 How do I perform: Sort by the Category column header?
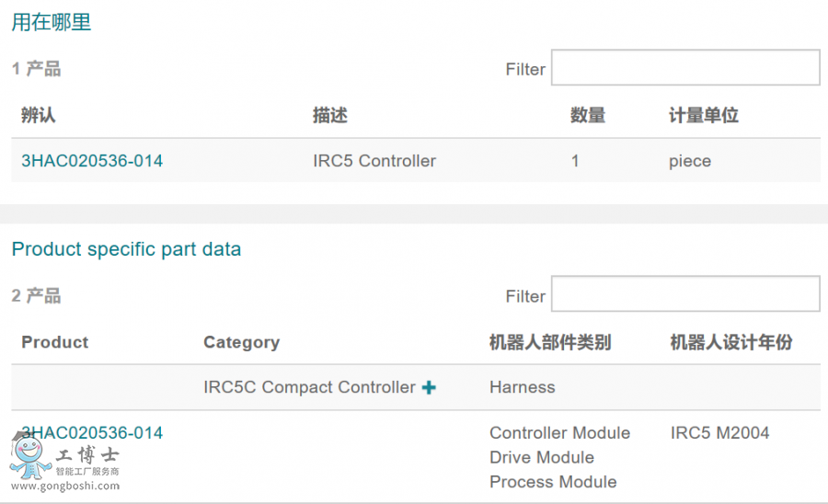point(241,342)
